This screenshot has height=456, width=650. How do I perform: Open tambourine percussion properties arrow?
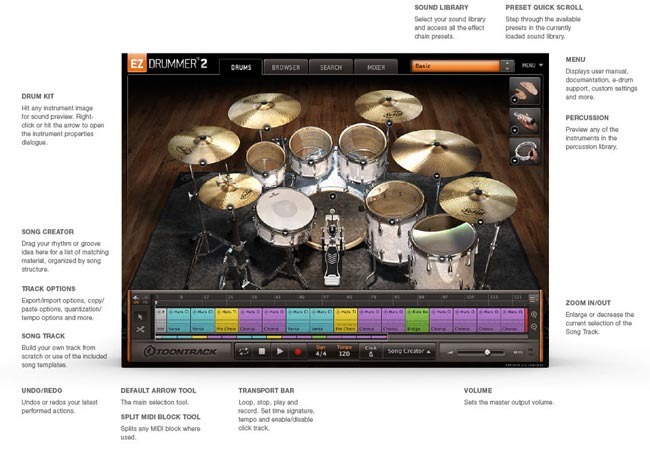click(x=514, y=161)
